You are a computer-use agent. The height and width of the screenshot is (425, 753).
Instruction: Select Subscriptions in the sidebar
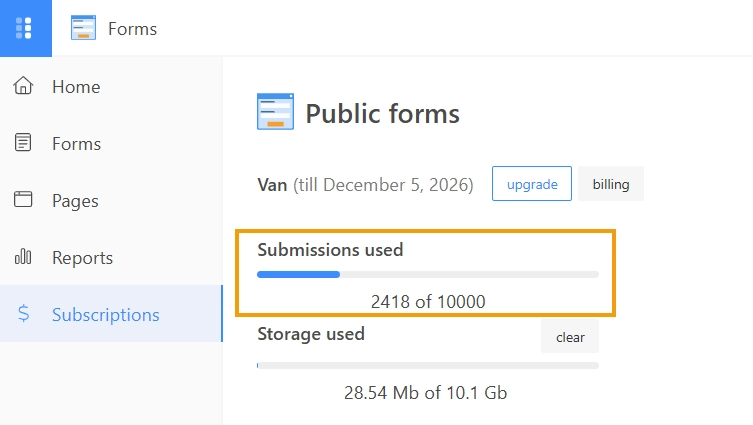click(x=105, y=315)
